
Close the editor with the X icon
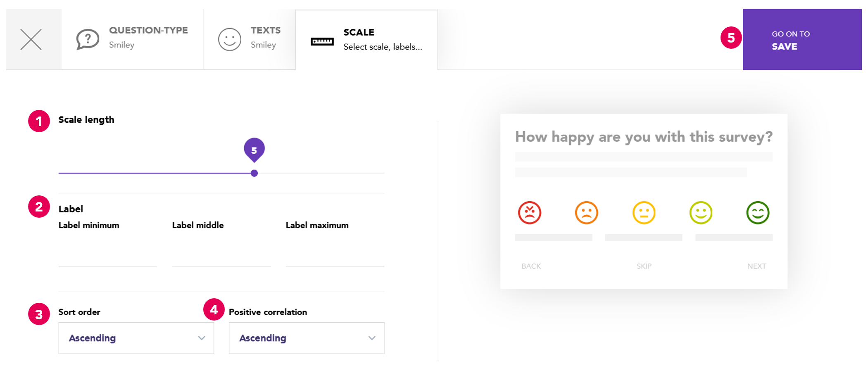(31, 40)
